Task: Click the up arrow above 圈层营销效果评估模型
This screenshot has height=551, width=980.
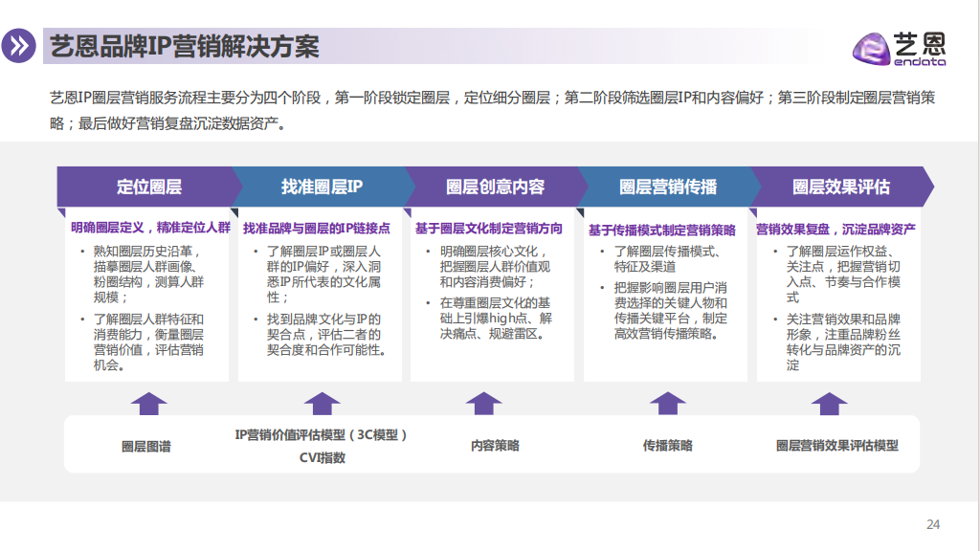Action: pyautogui.click(x=837, y=404)
